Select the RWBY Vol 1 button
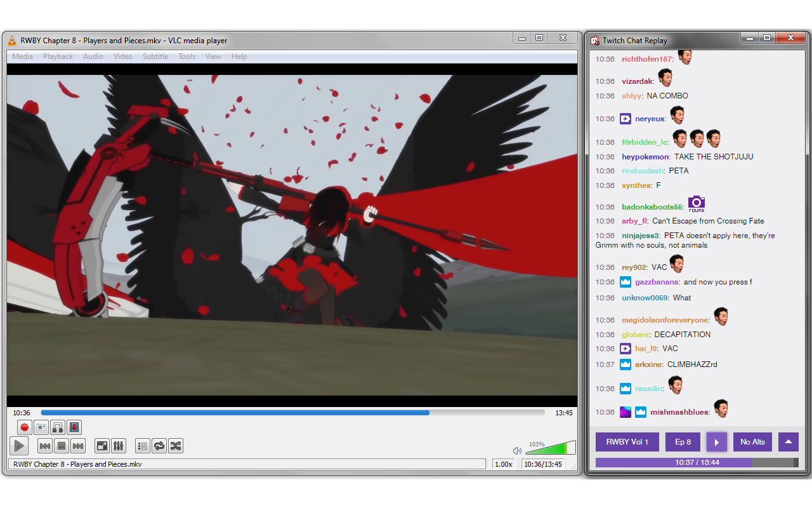812x508 pixels. pos(627,442)
